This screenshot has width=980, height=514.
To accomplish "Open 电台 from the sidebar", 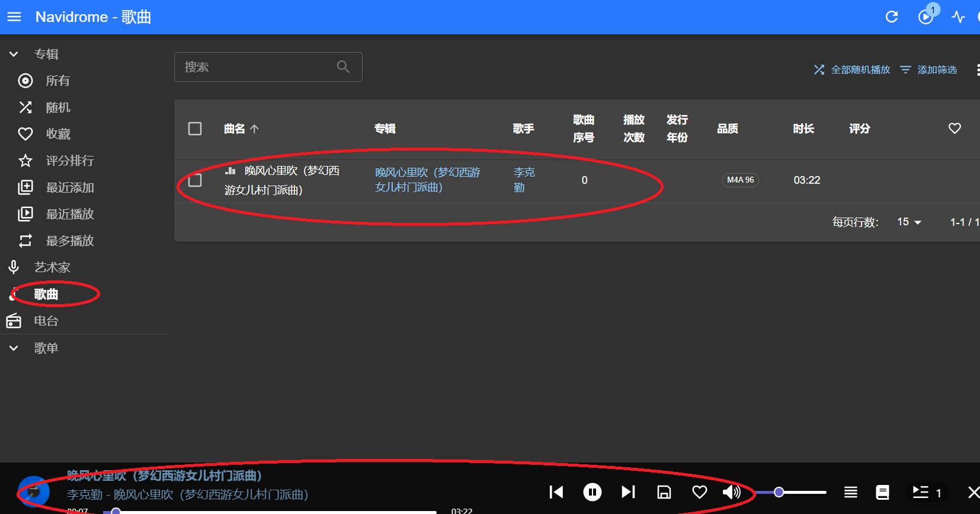I will point(46,321).
